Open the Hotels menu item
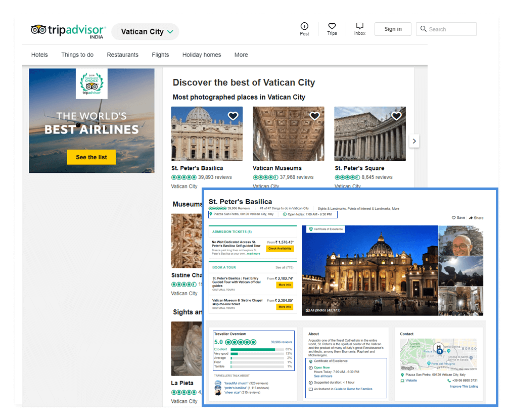This screenshot has width=509, height=420. [x=39, y=55]
